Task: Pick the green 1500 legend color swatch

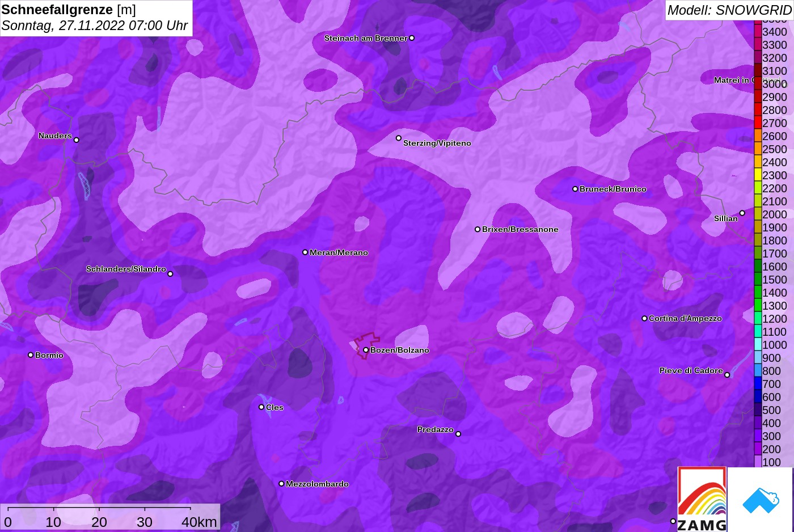Action: [758, 279]
